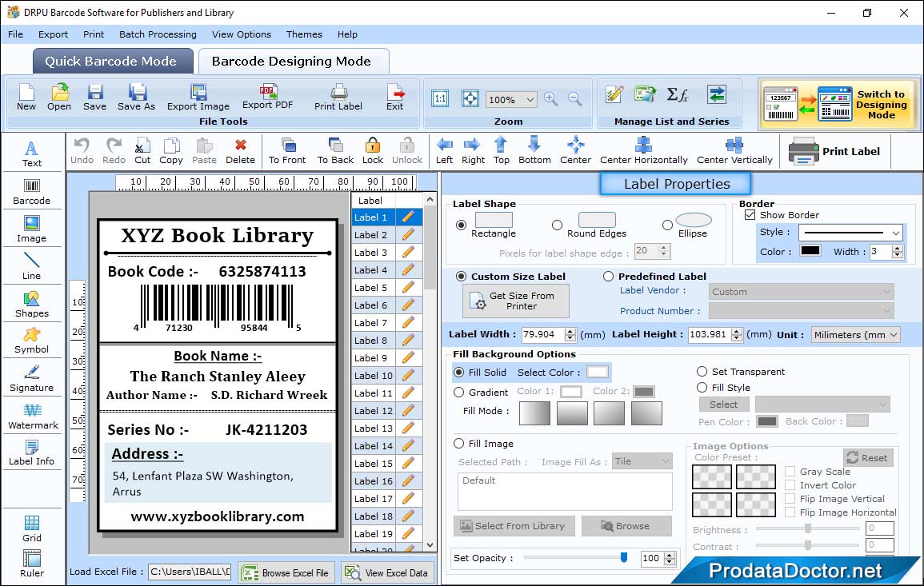
Task: Send object To Back
Action: [x=335, y=151]
